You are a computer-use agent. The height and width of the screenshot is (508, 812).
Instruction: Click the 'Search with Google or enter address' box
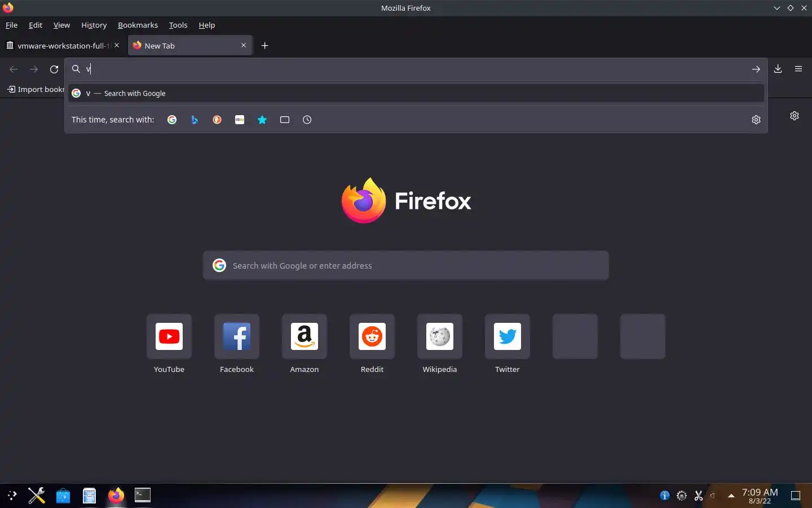406,265
